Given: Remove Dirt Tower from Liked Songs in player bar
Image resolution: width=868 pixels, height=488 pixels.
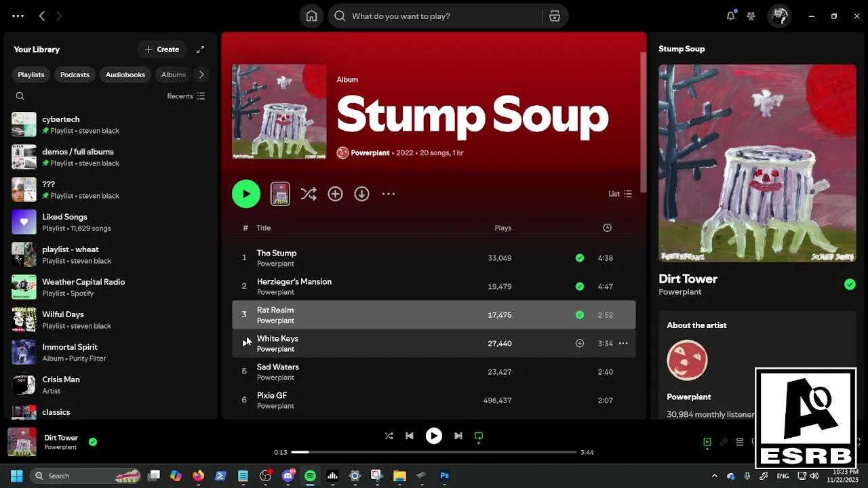Looking at the screenshot, I should 93,442.
